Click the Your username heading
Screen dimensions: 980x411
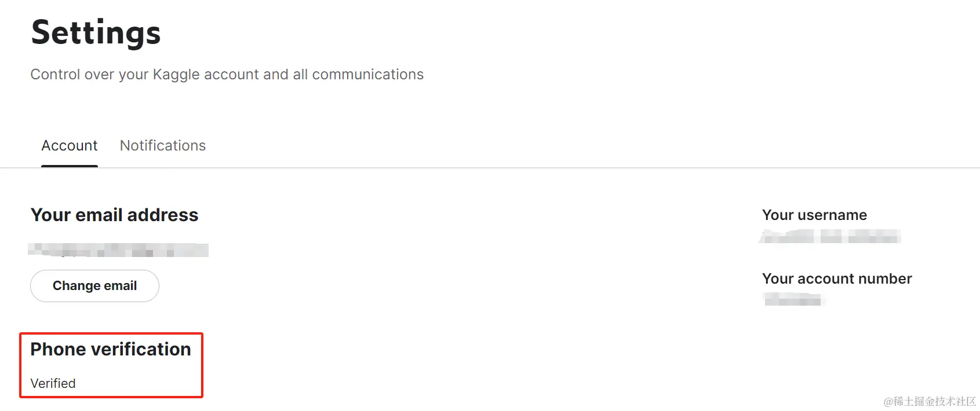pos(814,215)
